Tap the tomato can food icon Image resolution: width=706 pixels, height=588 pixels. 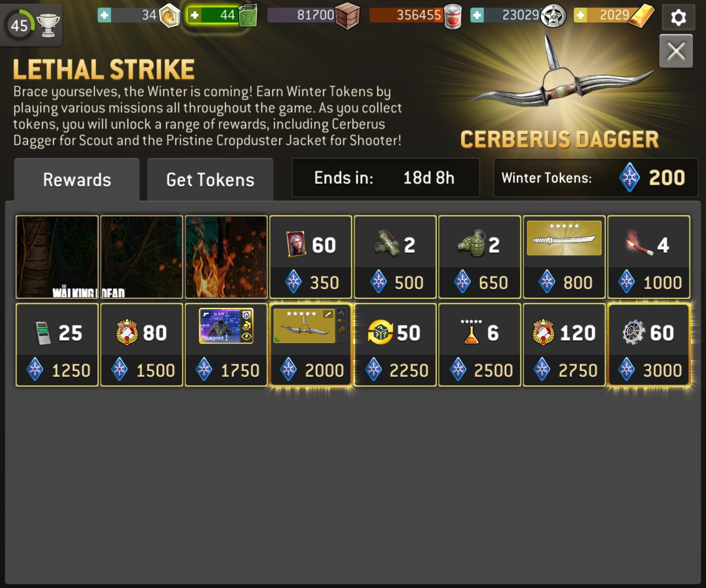point(453,16)
